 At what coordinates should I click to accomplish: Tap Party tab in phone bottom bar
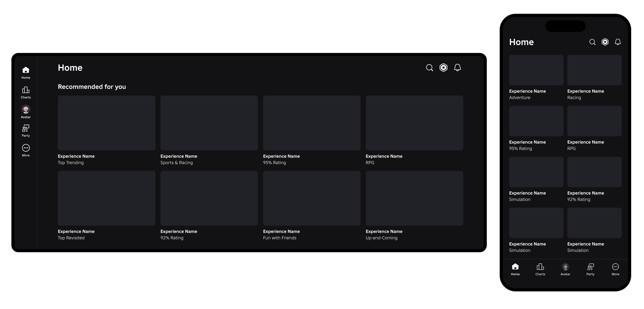tap(590, 269)
